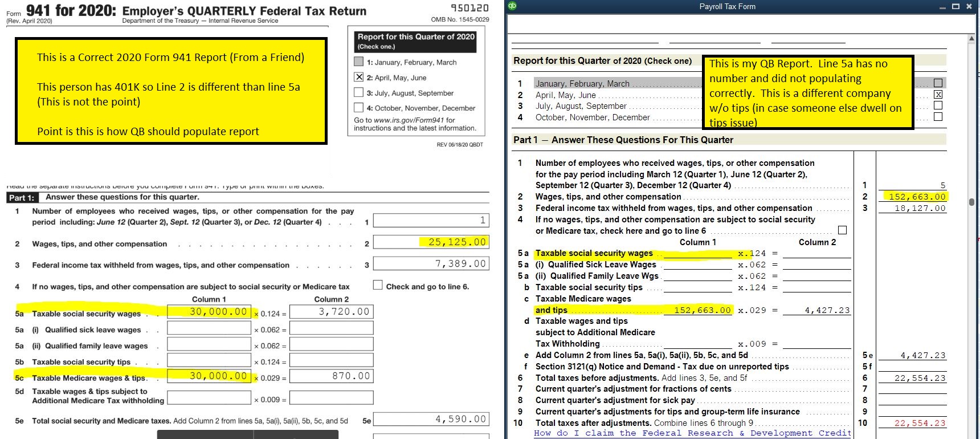Click 5d Additional Medicare Column 1 field on Form 941
980x439 pixels.
point(209,397)
